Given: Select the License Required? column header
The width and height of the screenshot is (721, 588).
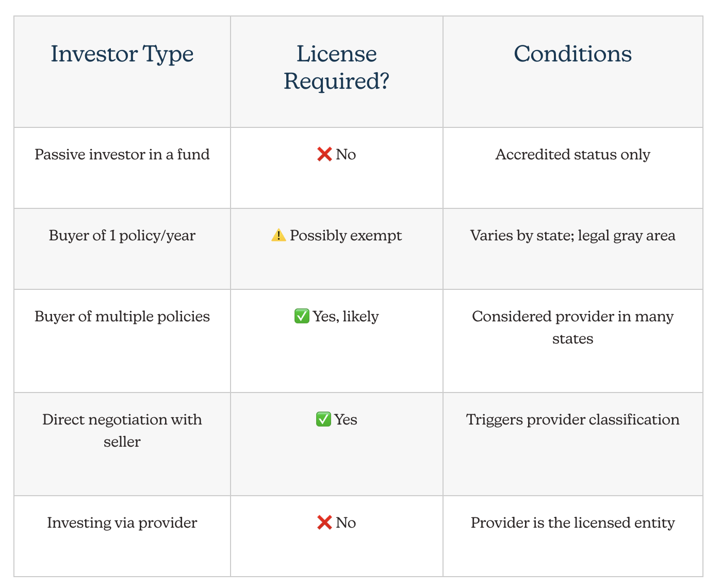Looking at the screenshot, I should pyautogui.click(x=337, y=72).
